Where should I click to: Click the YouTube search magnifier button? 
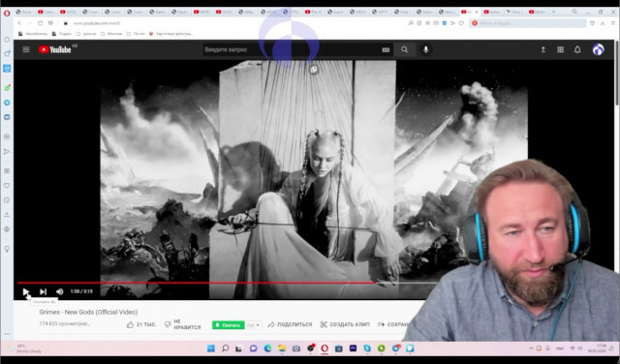pyautogui.click(x=404, y=49)
